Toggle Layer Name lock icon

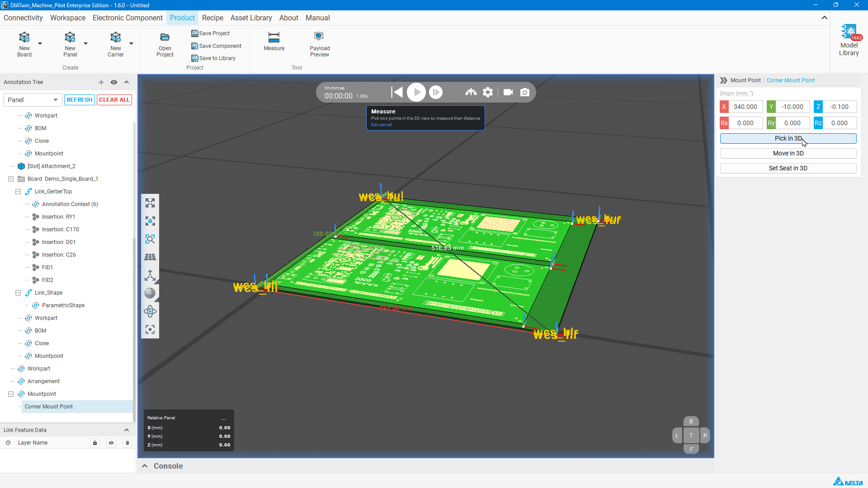coord(95,443)
